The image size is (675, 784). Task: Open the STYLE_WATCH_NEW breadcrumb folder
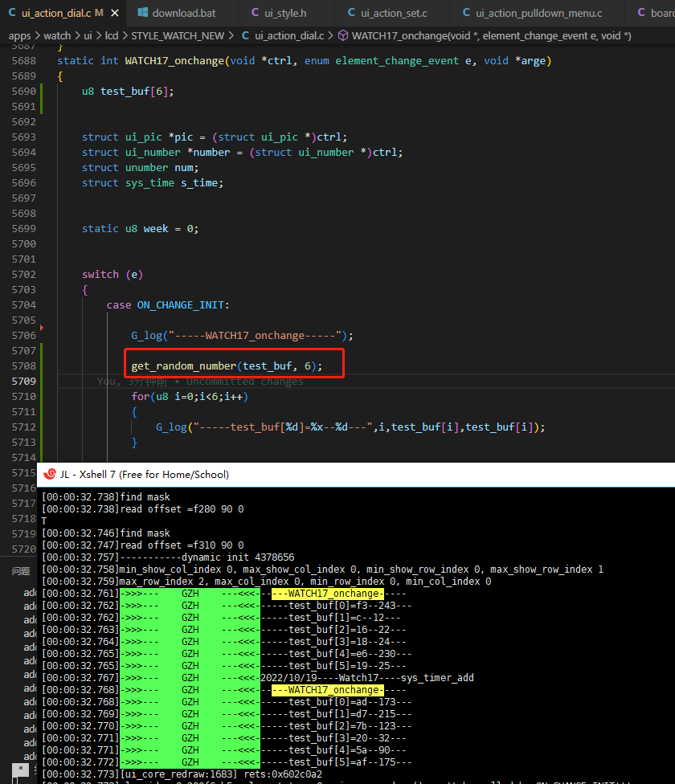(178, 36)
